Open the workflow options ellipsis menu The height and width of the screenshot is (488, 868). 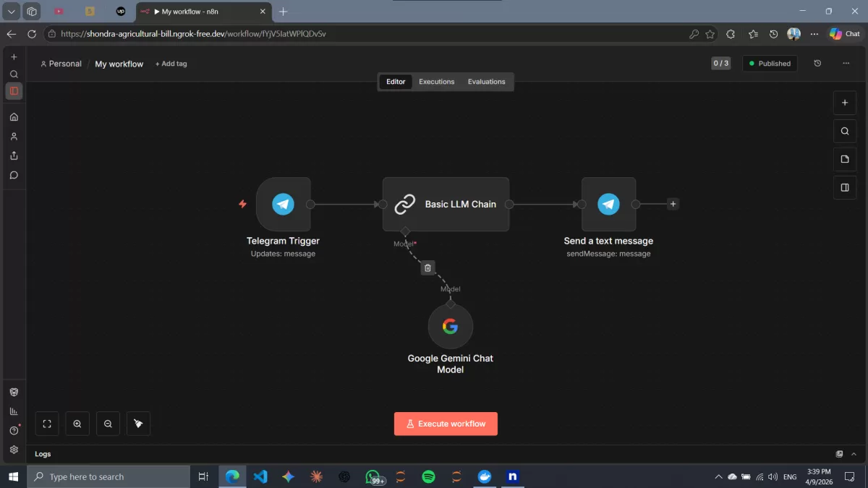point(847,64)
